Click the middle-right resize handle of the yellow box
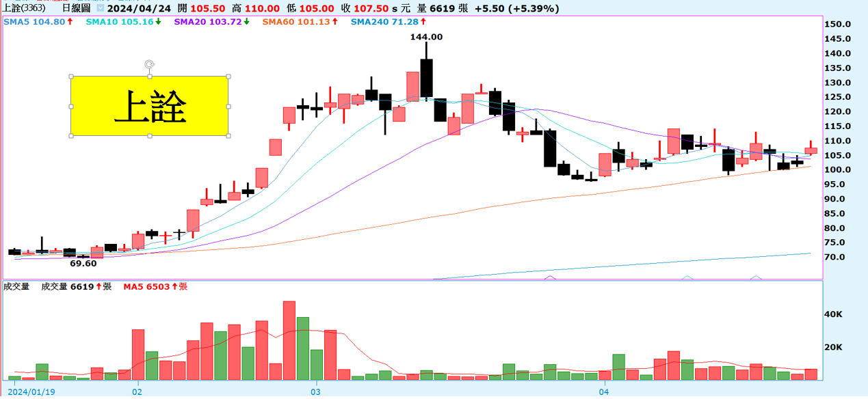Viewport: 868px width, 399px height. [228, 106]
